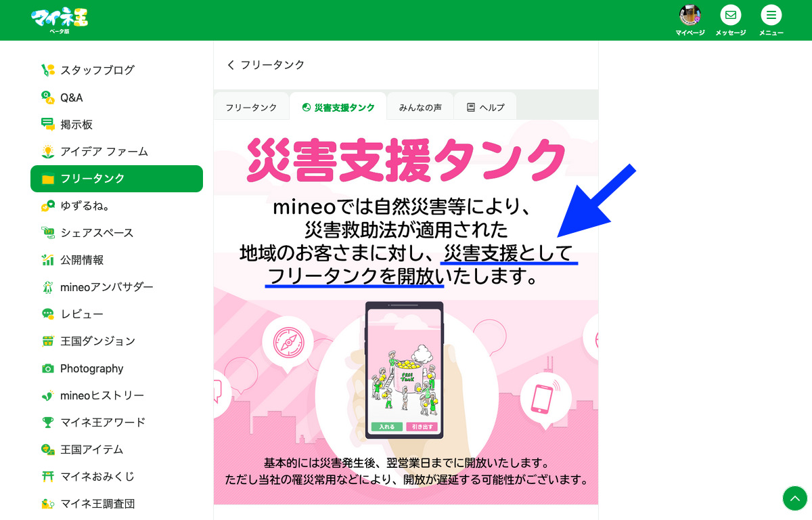Open the ヘルプ tab
Image resolution: width=812 pixels, height=520 pixels.
(x=486, y=107)
